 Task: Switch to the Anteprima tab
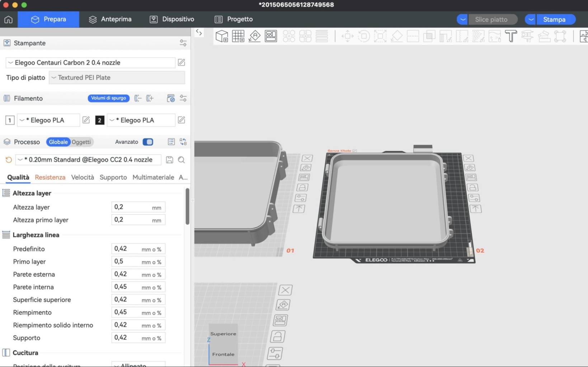click(110, 19)
